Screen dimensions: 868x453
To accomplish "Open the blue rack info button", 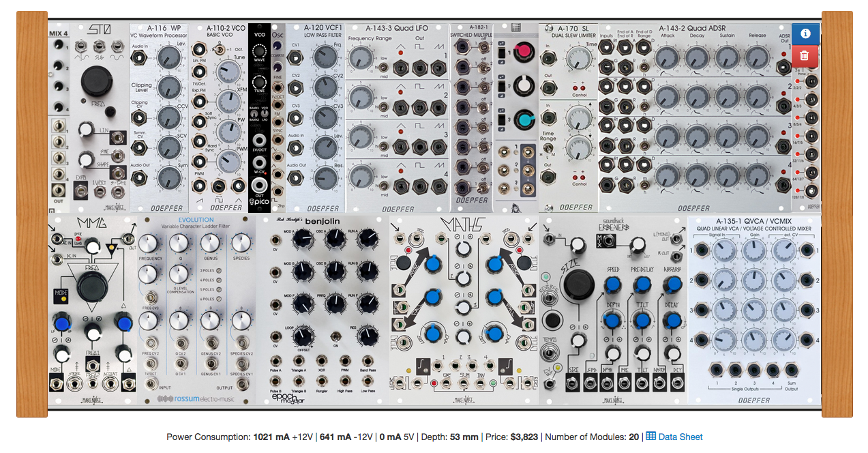I will tap(805, 33).
